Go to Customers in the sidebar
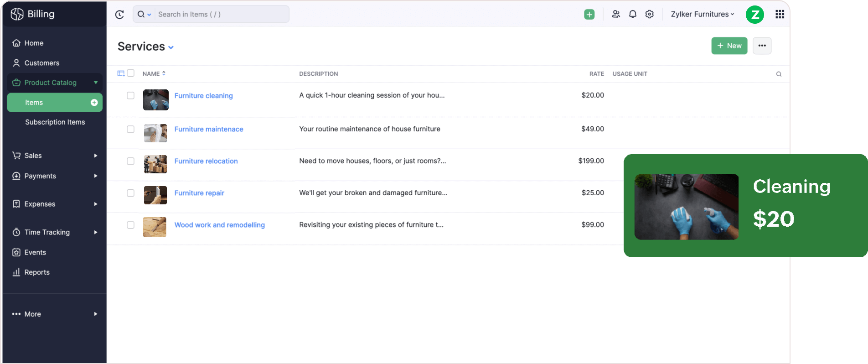This screenshot has width=868, height=364. coord(42,63)
